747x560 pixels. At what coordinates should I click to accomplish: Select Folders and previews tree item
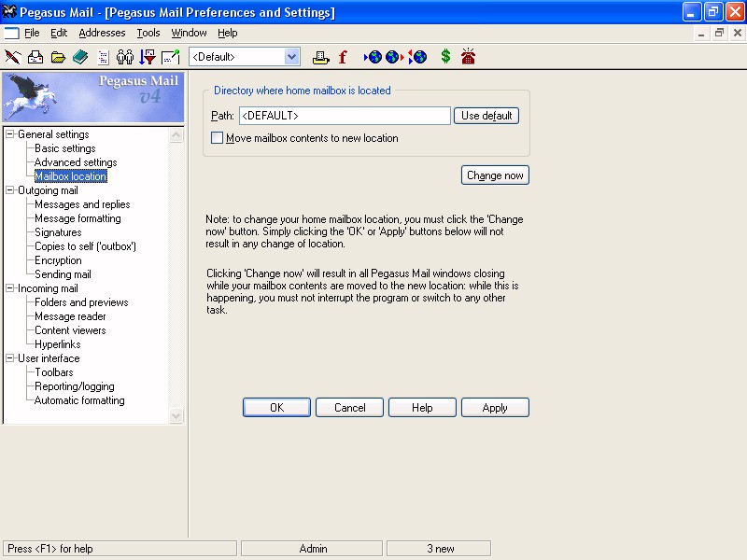[81, 302]
